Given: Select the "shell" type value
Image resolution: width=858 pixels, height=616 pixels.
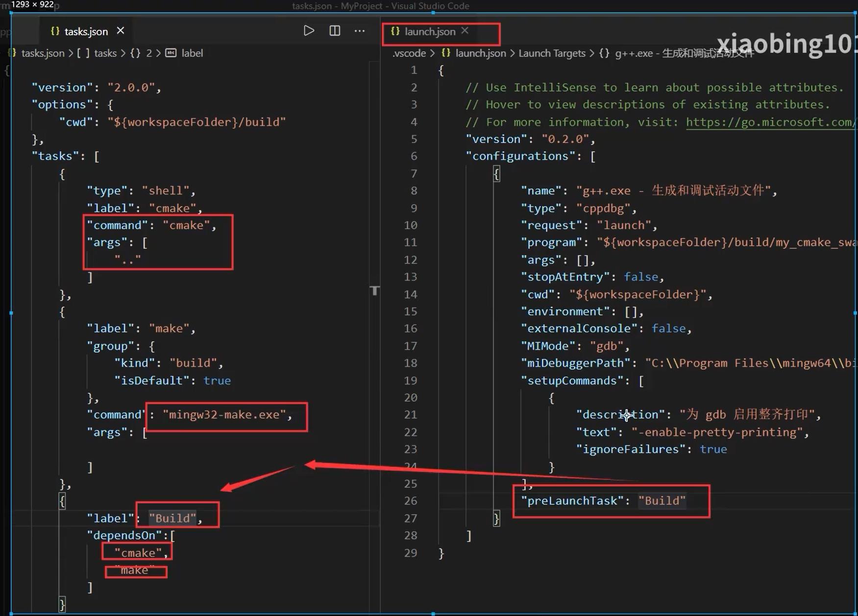Looking at the screenshot, I should (x=166, y=190).
